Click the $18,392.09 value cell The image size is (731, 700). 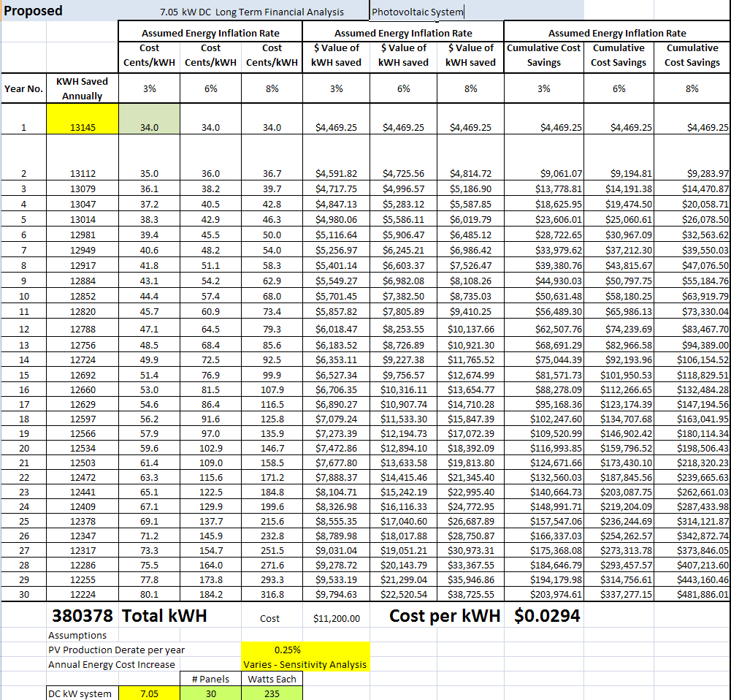pos(470,448)
